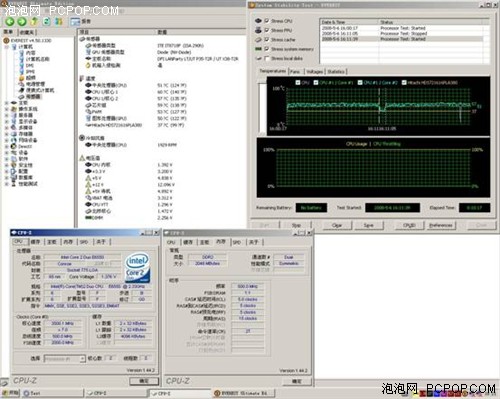Switch to the Test taskbar button
This screenshot has height=399, width=500.
52,393
